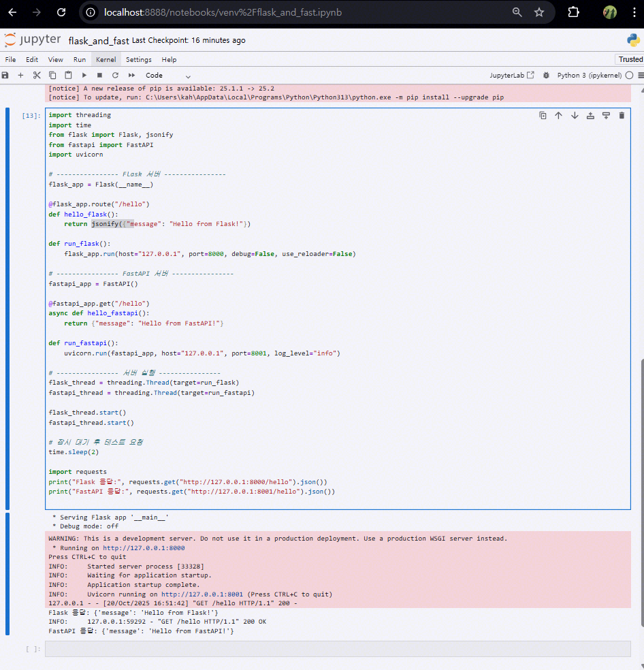Open the browser three-dot menu
This screenshot has height=670, width=644.
click(634, 12)
